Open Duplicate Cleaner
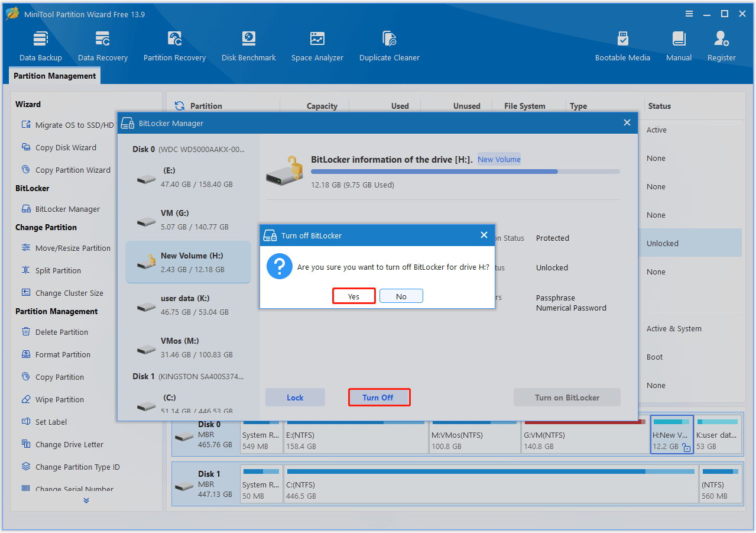 [x=390, y=46]
